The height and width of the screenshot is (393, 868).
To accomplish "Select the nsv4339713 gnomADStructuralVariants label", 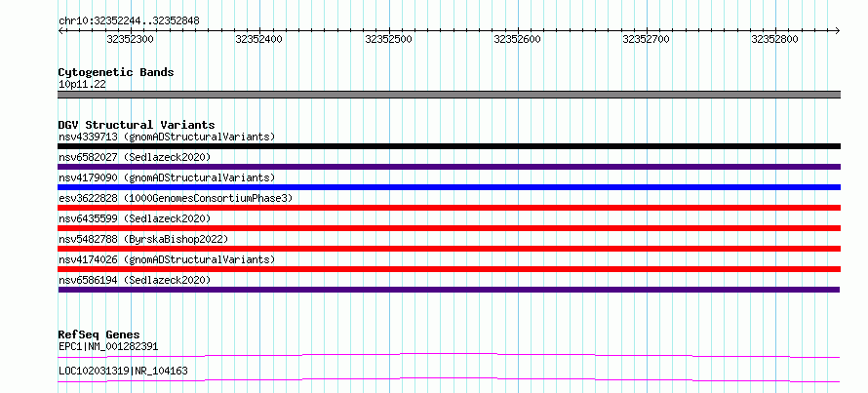I will coord(167,137).
